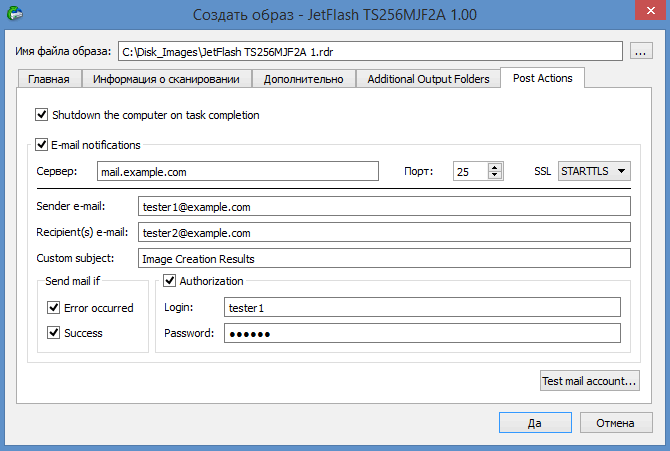
Task: Open file browser with the ellipsis button
Action: click(641, 51)
